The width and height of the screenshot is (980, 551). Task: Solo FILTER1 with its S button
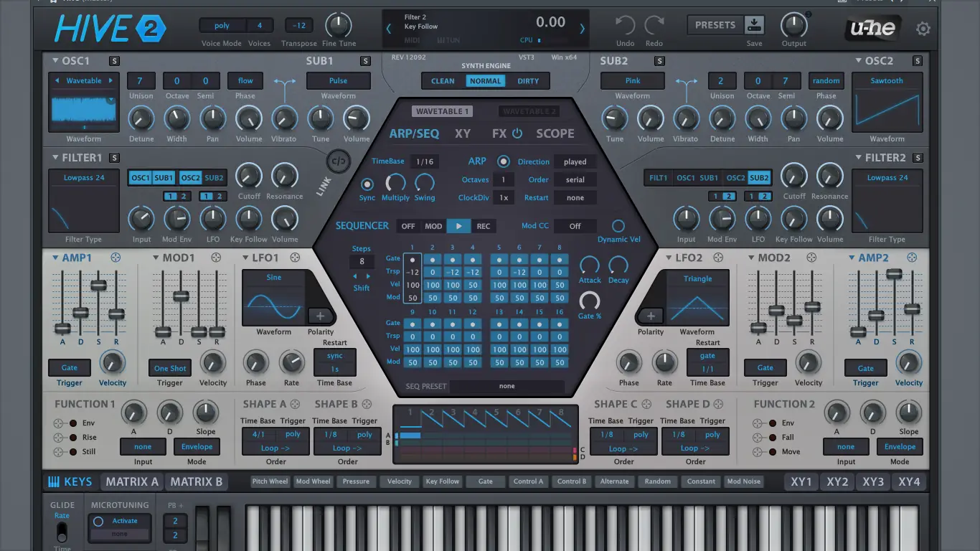click(114, 158)
